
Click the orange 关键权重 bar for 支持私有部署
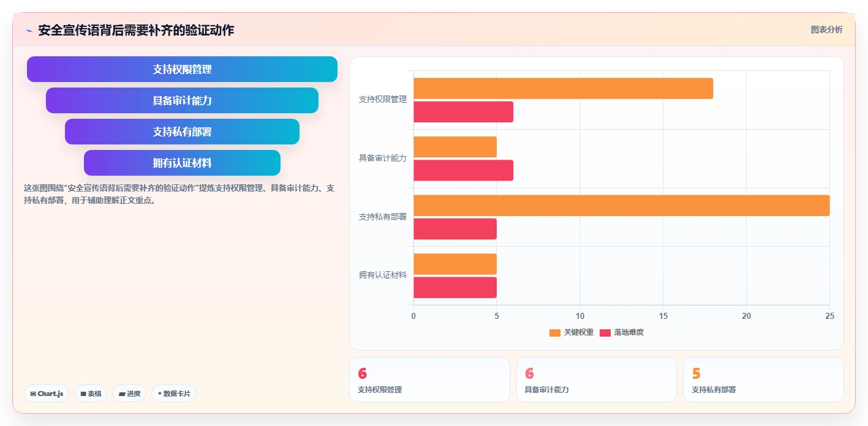click(x=622, y=206)
